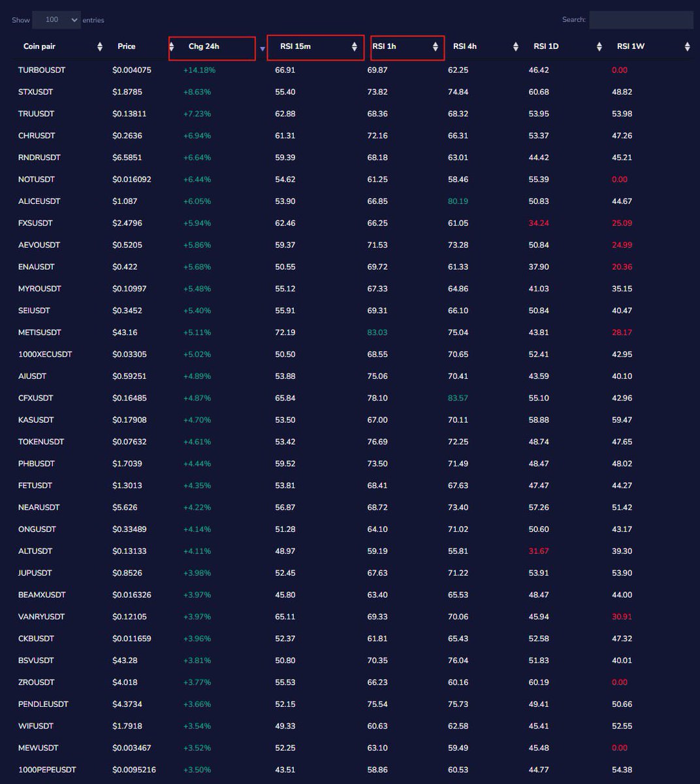Screen dimensions: 700x784
Task: Select the VANRYUSDT coin pair
Action: 41,617
